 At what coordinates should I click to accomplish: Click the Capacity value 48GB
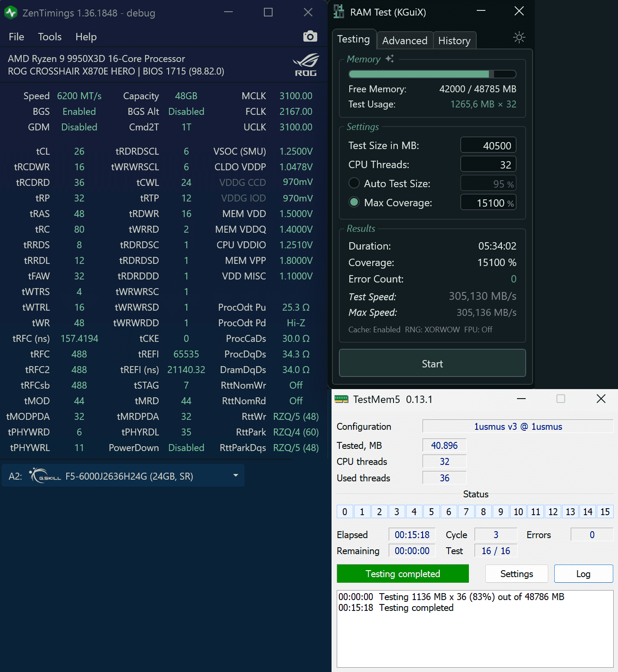pos(186,96)
